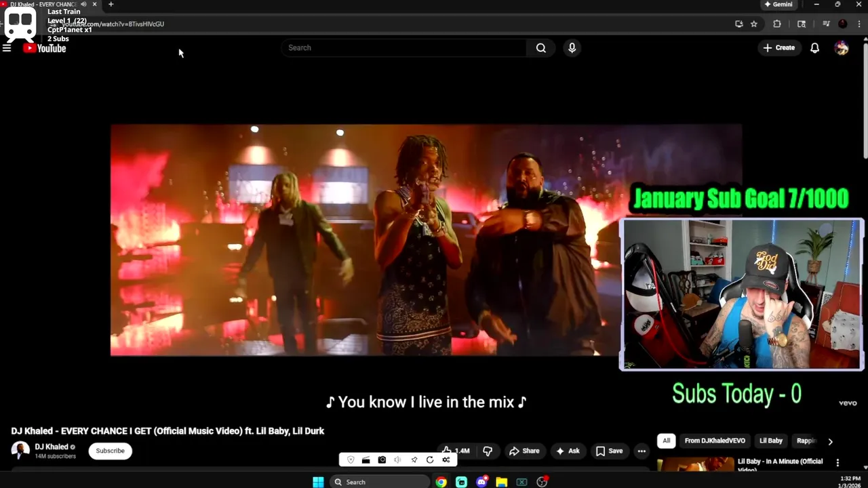Open Gemini button in Chrome title bar
Viewport: 868px width, 488px height.
pyautogui.click(x=778, y=4)
